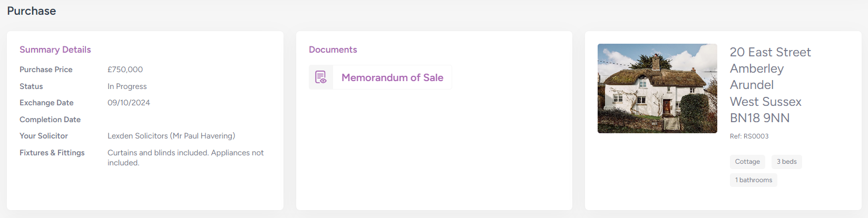Click the £750,000 purchase price value
The height and width of the screenshot is (218, 868).
pos(125,70)
